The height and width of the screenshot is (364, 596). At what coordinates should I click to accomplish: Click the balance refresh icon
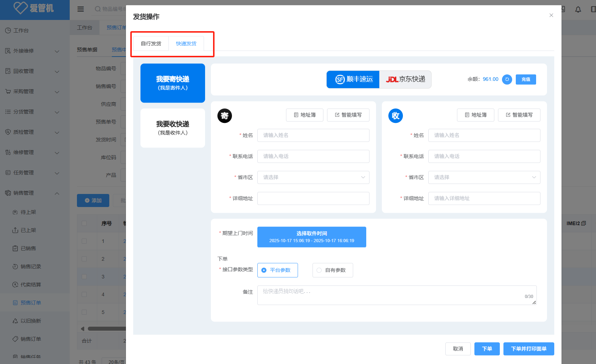click(x=507, y=79)
